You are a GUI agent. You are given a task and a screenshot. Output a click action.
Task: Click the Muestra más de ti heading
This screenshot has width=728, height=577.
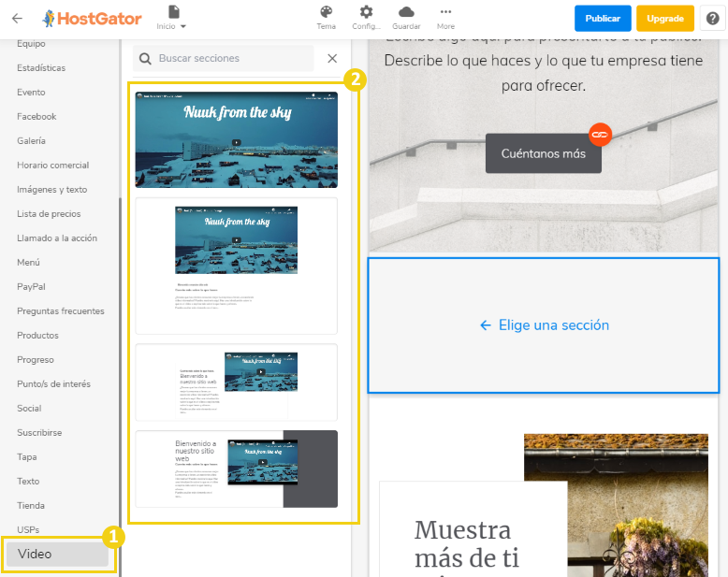pos(467,543)
